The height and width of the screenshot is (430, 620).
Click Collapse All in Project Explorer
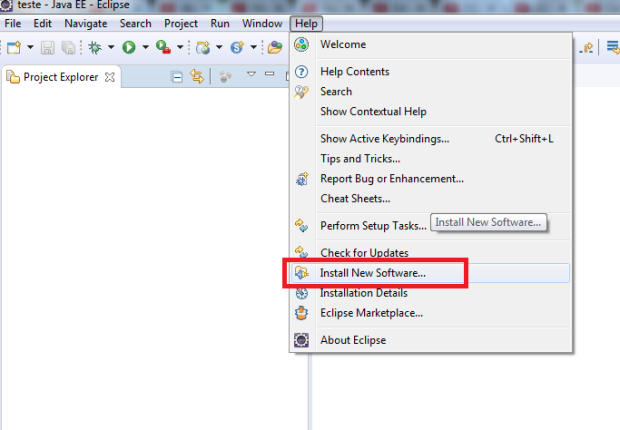pyautogui.click(x=177, y=77)
